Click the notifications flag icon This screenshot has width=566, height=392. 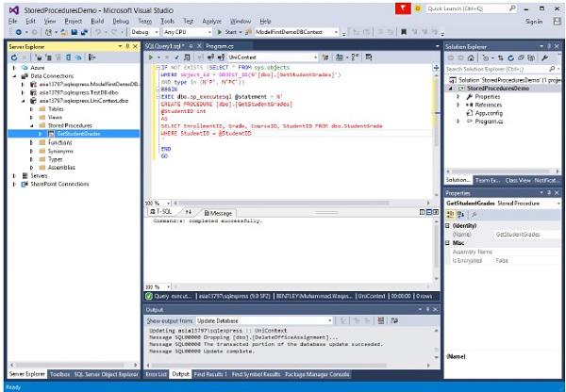click(403, 8)
